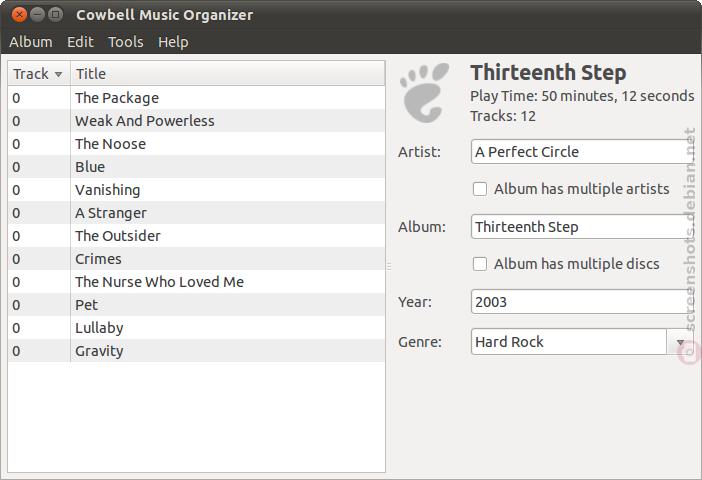The height and width of the screenshot is (480, 702).
Task: Click the Album field with Thirteenth Step
Action: [582, 227]
